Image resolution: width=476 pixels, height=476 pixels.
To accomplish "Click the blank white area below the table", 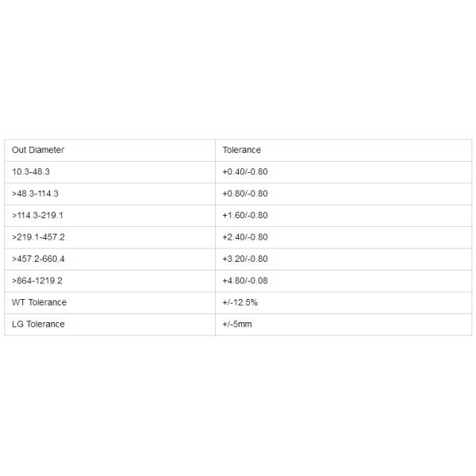I will [238, 405].
